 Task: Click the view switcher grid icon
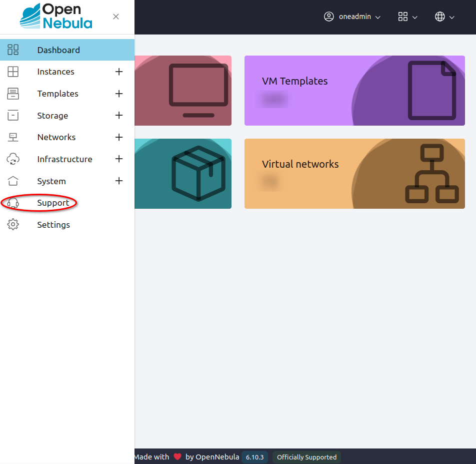(x=403, y=17)
